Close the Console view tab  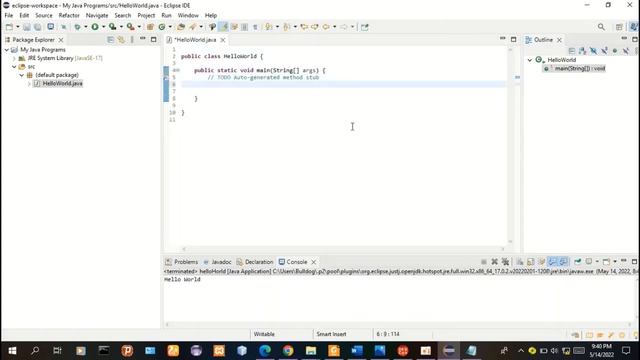(313, 262)
